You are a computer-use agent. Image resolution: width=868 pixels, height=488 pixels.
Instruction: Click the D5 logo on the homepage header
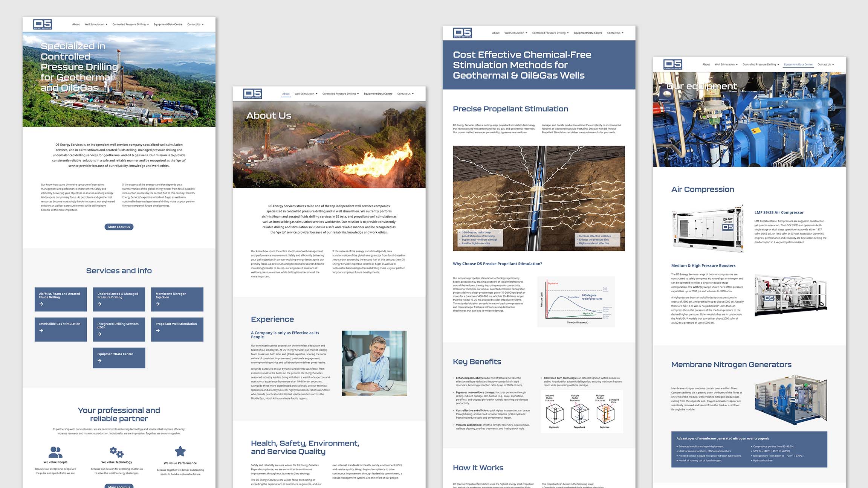coord(43,24)
